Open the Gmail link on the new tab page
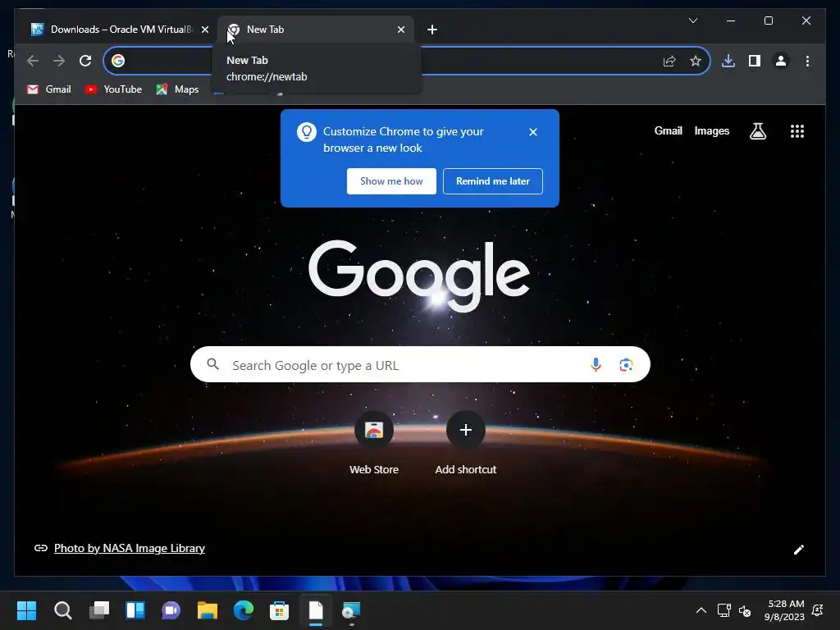Image resolution: width=840 pixels, height=630 pixels. [668, 130]
